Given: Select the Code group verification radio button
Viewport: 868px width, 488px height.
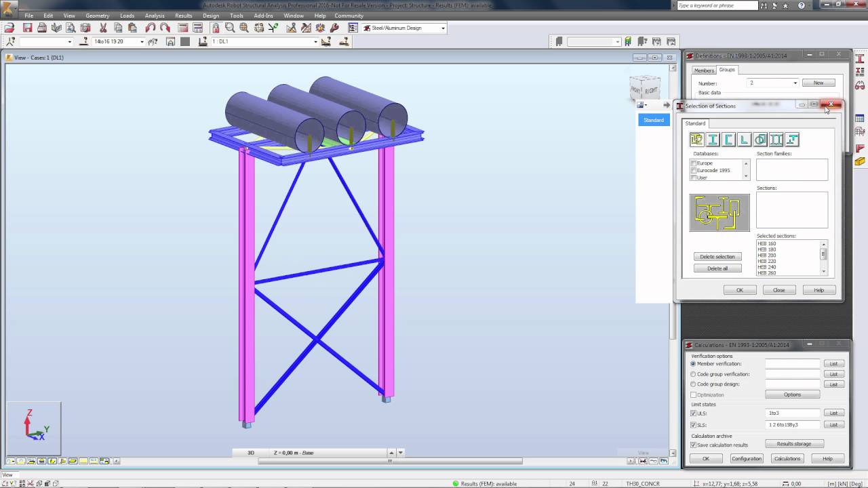Looking at the screenshot, I should [693, 374].
